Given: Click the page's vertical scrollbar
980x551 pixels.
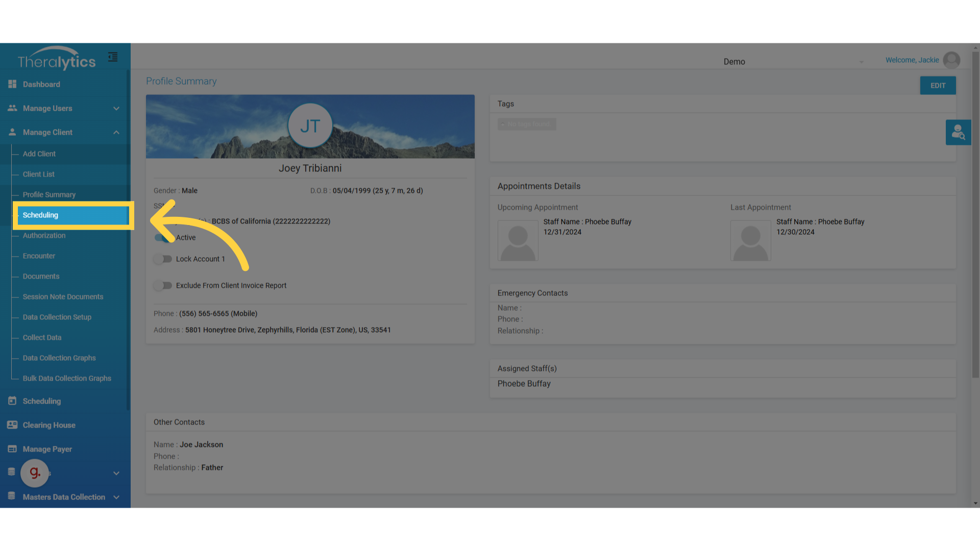Looking at the screenshot, I should [x=975, y=214].
